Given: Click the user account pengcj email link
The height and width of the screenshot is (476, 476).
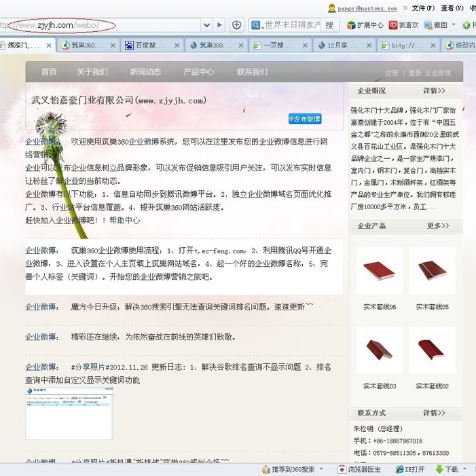Looking at the screenshot, I should coord(367,9).
